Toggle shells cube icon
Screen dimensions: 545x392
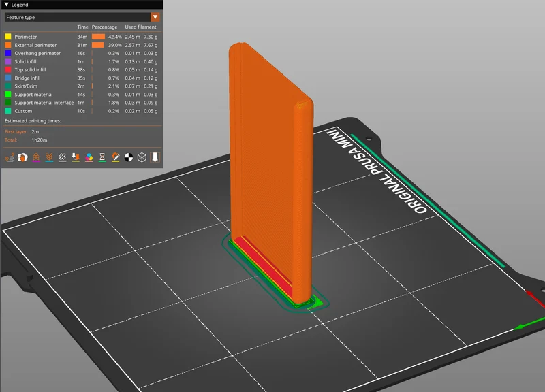pyautogui.click(x=142, y=157)
